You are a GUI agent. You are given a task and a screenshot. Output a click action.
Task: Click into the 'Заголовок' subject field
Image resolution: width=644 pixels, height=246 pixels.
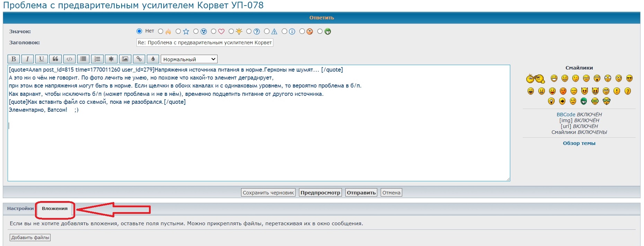pyautogui.click(x=204, y=43)
